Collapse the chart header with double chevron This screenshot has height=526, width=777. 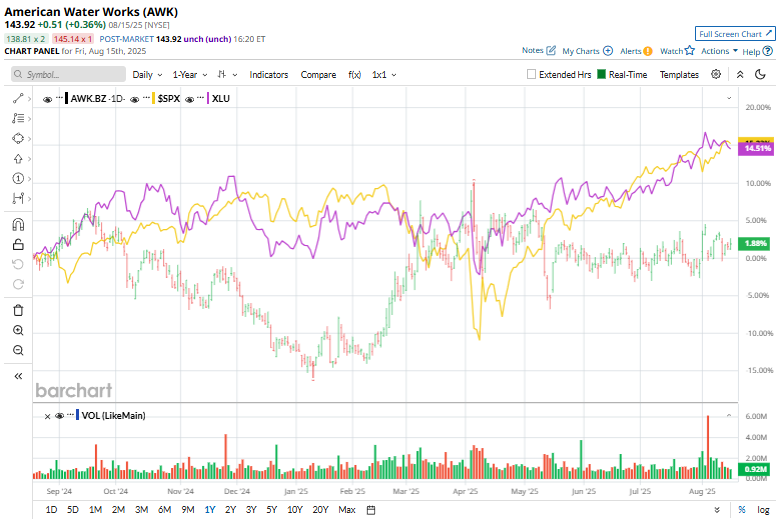pyautogui.click(x=740, y=74)
